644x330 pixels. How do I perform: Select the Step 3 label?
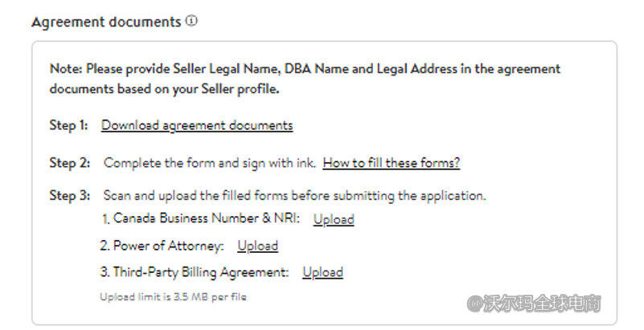pyautogui.click(x=69, y=195)
